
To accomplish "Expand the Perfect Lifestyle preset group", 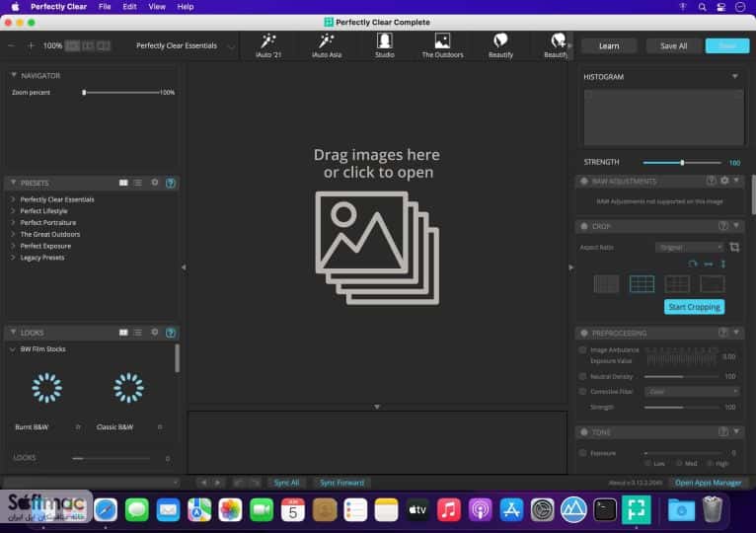I will click(x=13, y=211).
